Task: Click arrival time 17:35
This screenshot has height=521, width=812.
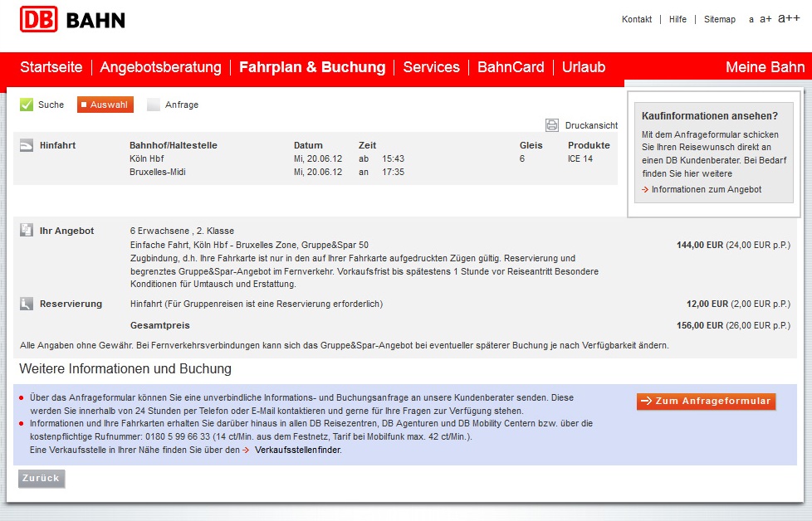Action: (x=393, y=172)
